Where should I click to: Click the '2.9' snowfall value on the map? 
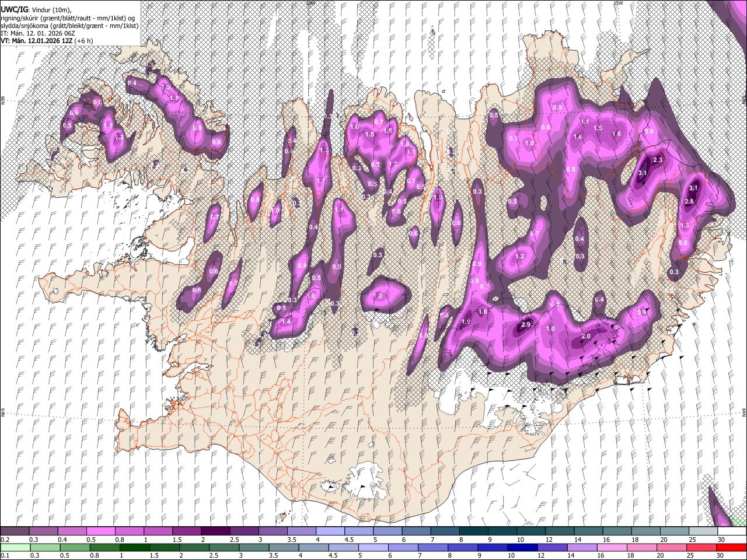point(526,325)
